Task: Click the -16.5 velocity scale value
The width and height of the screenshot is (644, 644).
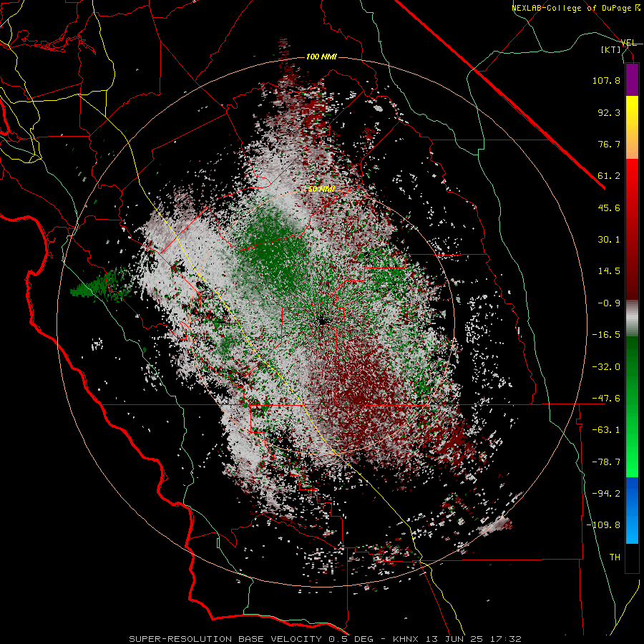Action: pos(606,335)
